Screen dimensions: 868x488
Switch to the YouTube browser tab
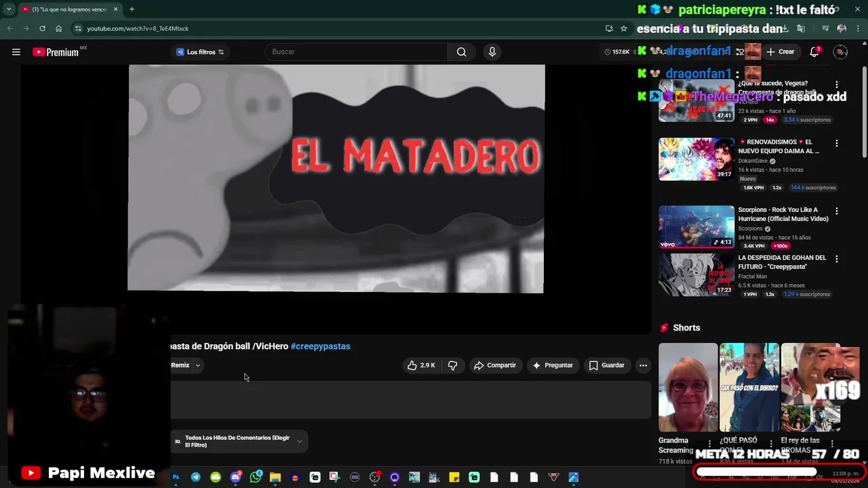click(x=70, y=9)
